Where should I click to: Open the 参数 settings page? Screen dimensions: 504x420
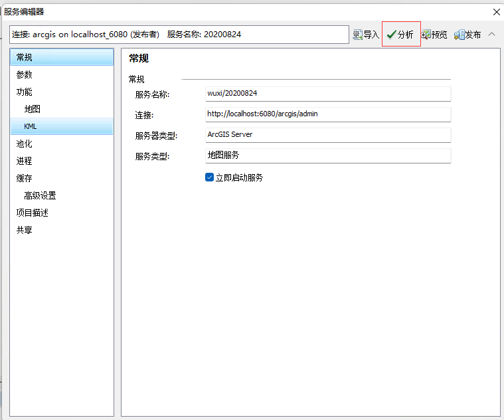point(25,75)
